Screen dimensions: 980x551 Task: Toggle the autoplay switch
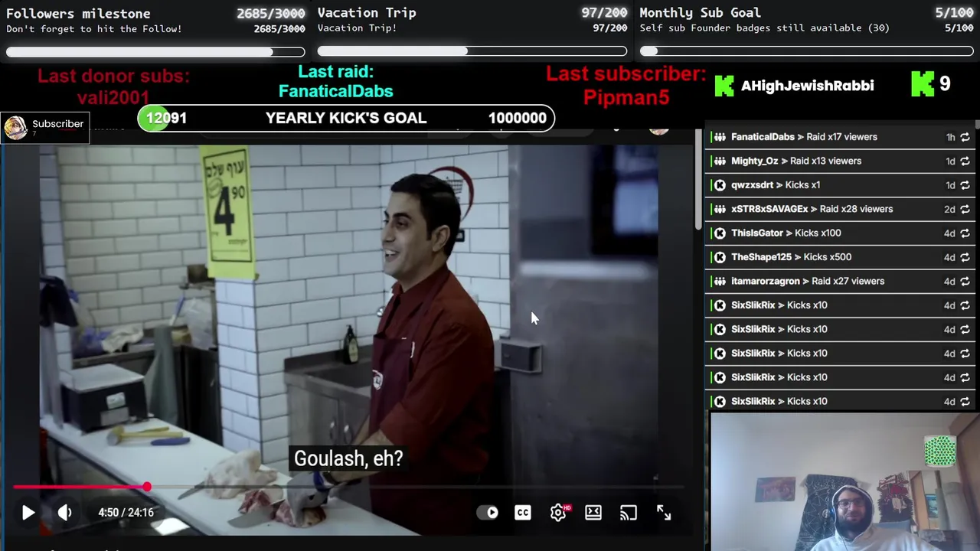[488, 513]
